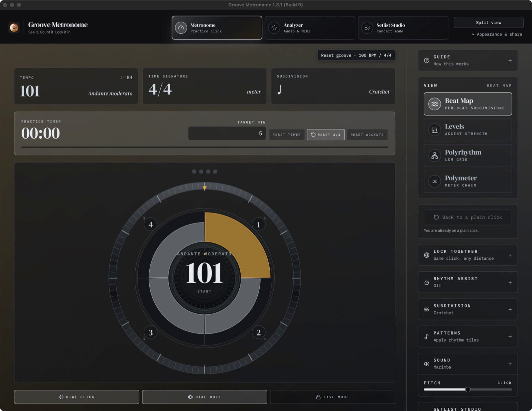Expand the Lock Together section
This screenshot has height=411, width=532.
click(468, 255)
